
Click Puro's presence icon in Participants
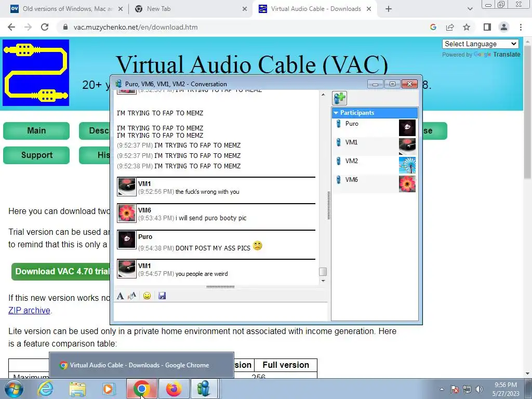338,124
